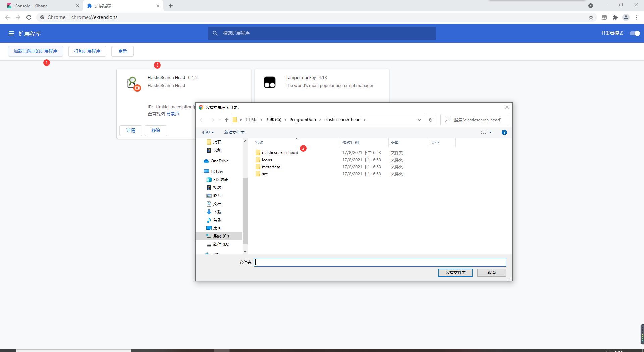The height and width of the screenshot is (352, 644).
Task: Click ProgramData in the breadcrumb path
Action: (x=303, y=120)
